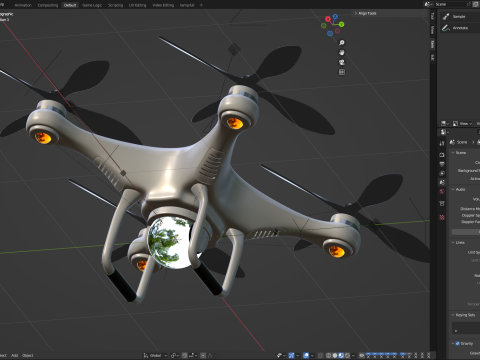Image resolution: width=480 pixels, height=360 pixels.
Task: Open the Output properties tab
Action: [x=442, y=164]
